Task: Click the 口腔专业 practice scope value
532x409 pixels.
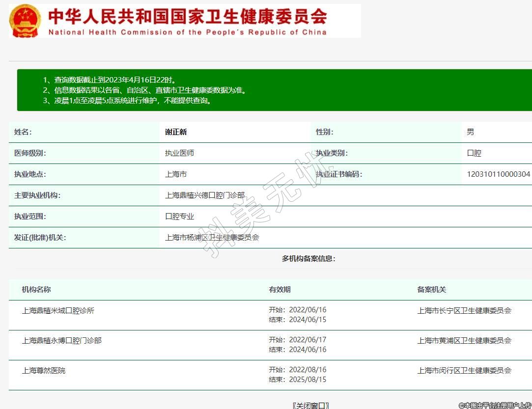Action: pos(179,217)
